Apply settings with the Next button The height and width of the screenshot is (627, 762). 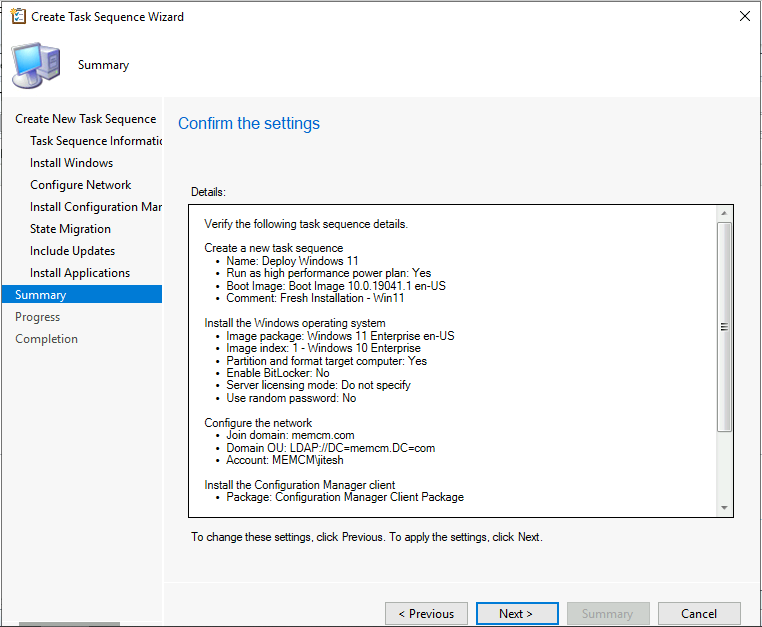(x=517, y=613)
